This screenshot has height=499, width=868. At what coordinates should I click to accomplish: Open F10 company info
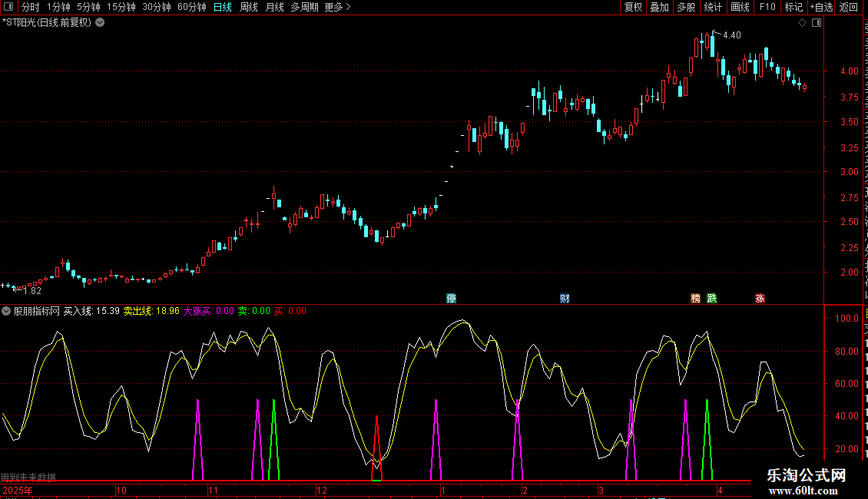(767, 7)
